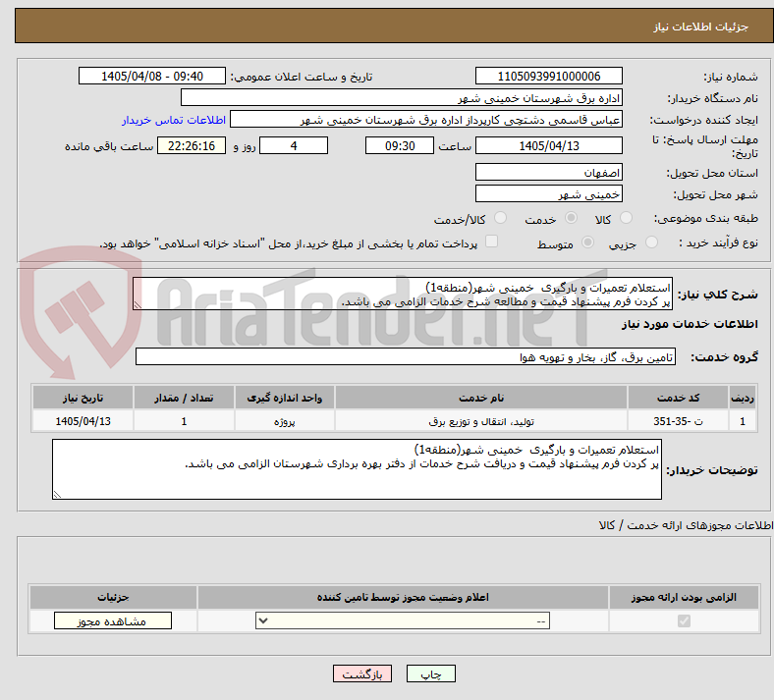Click the بازگشت back button

tap(362, 673)
